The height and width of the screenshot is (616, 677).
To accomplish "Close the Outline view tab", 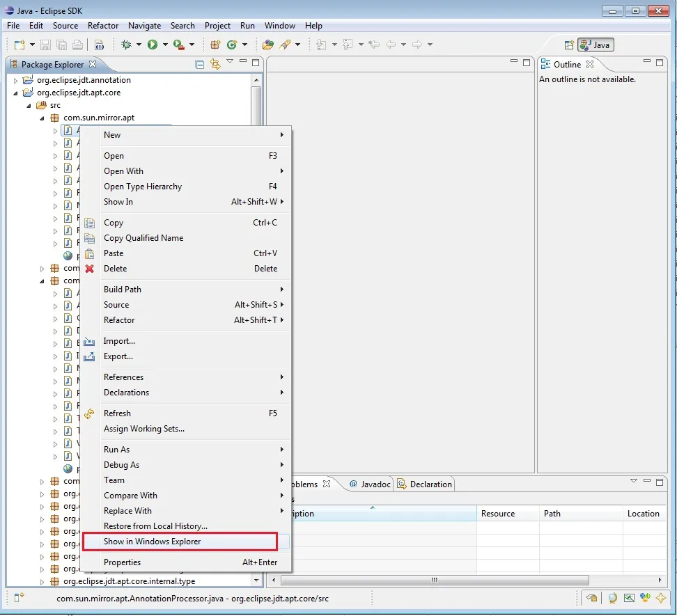I will tap(590, 64).
